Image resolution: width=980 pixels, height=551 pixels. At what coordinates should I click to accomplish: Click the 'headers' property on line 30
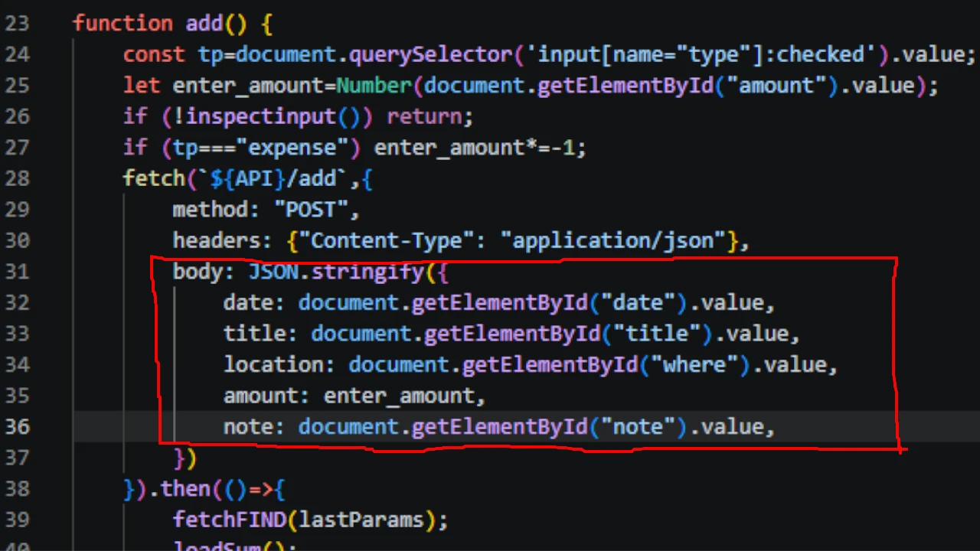click(x=217, y=240)
